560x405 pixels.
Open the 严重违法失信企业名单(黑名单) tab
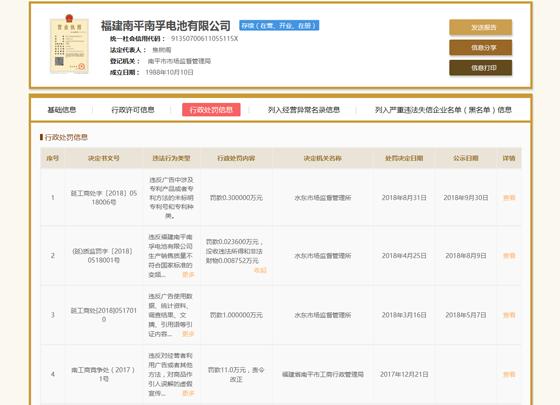click(443, 110)
